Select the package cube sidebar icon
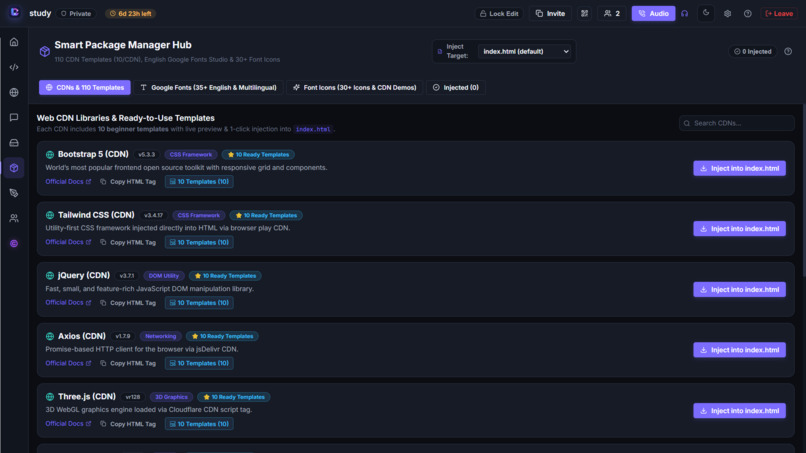Viewport: 806px width, 453px height. [x=14, y=168]
